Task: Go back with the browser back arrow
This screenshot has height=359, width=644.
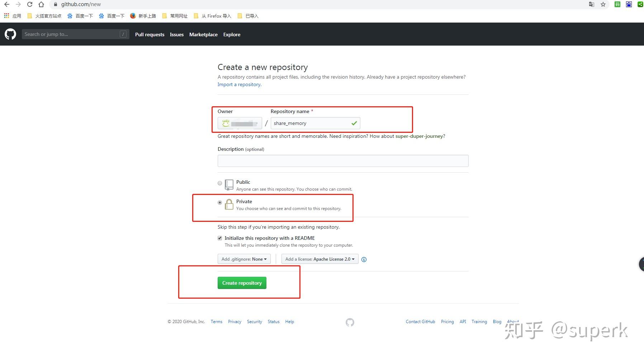Action: [x=7, y=4]
